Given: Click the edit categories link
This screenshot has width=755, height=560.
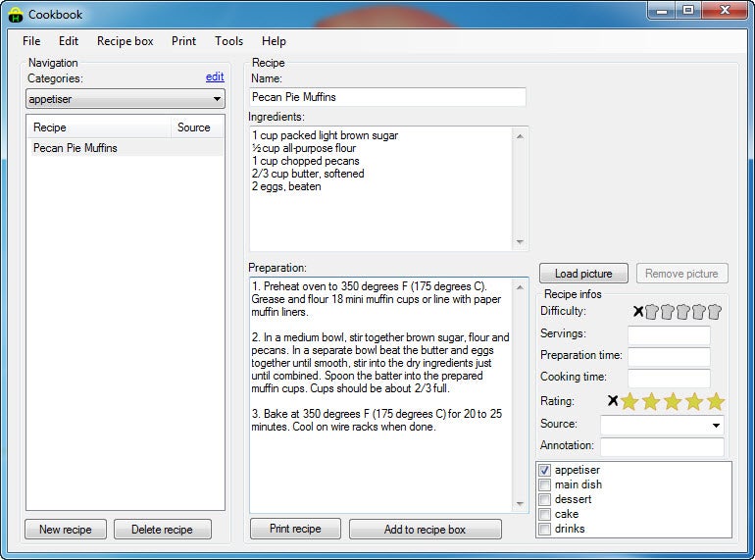Looking at the screenshot, I should click(x=215, y=76).
